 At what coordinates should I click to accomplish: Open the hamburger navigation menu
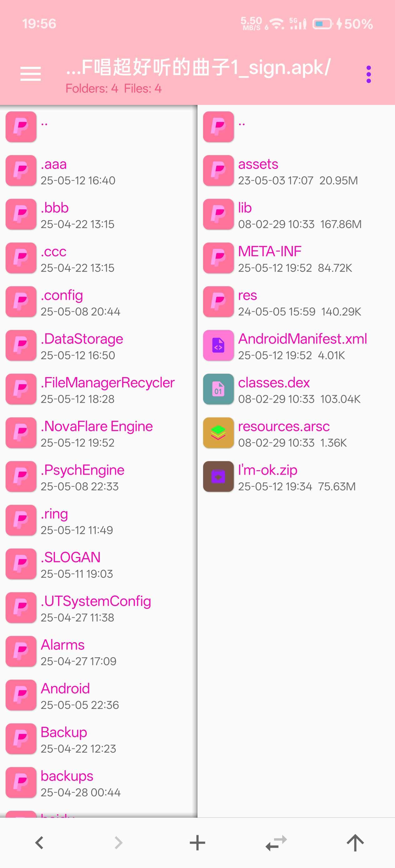pos(30,74)
